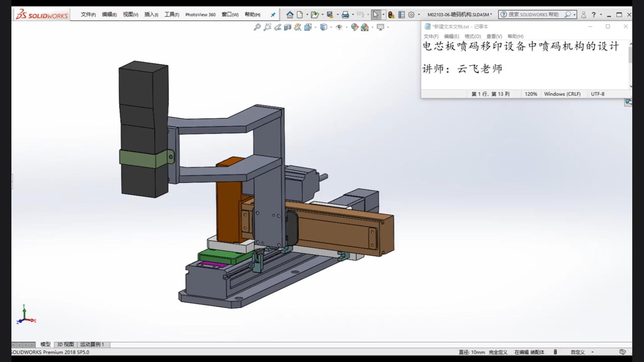644x362 pixels.
Task: Click the Display Style cube icon
Action: [x=324, y=27]
